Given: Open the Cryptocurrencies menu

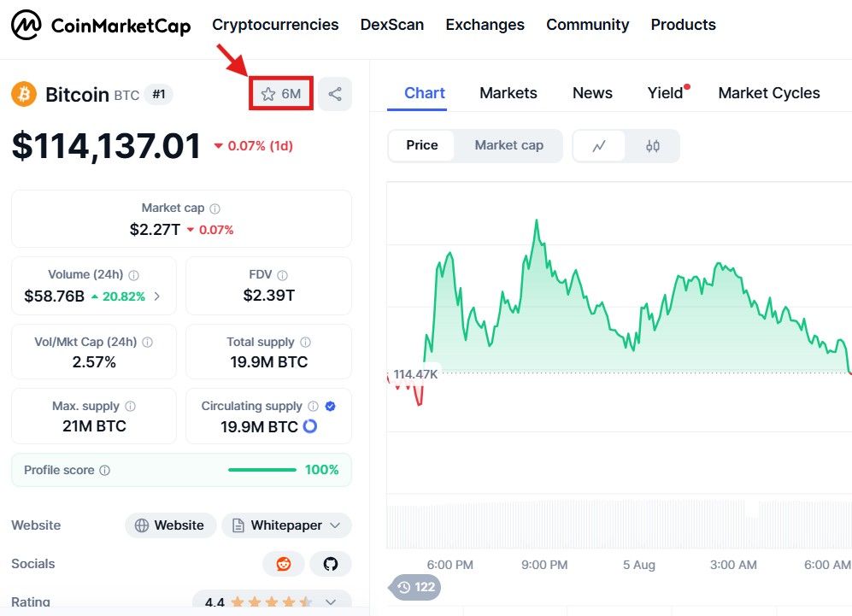Looking at the screenshot, I should [275, 25].
